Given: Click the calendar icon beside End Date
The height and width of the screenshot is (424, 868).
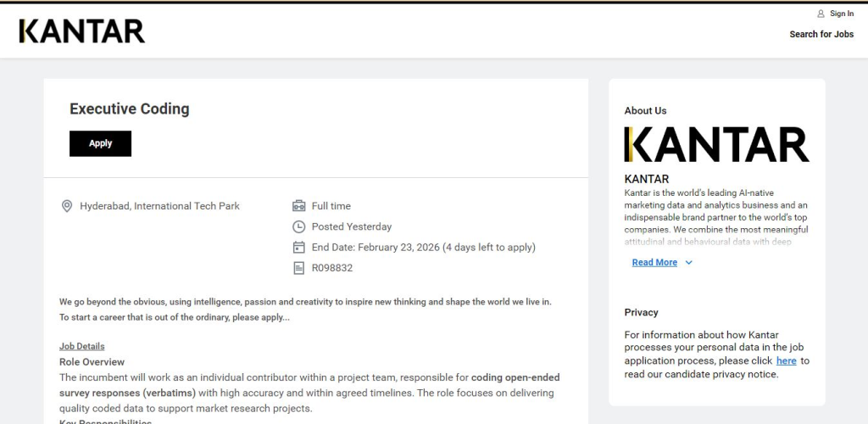Looking at the screenshot, I should (x=298, y=248).
